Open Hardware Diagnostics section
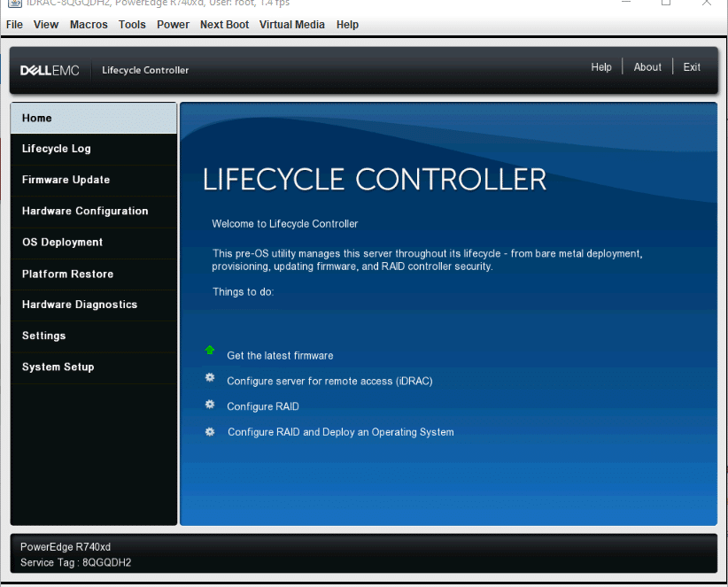Image resolution: width=728 pixels, height=587 pixels. (x=93, y=305)
